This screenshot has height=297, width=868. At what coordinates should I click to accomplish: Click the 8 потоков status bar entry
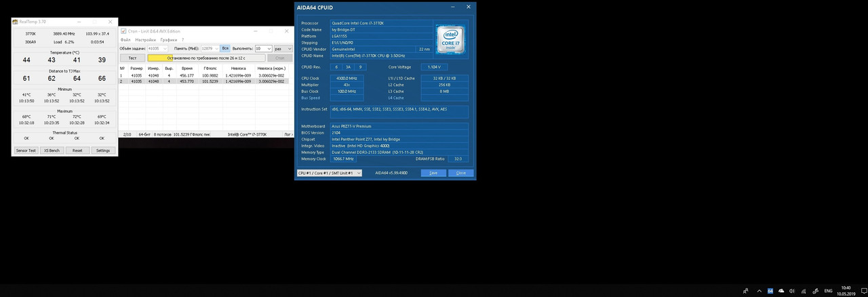[x=162, y=134]
